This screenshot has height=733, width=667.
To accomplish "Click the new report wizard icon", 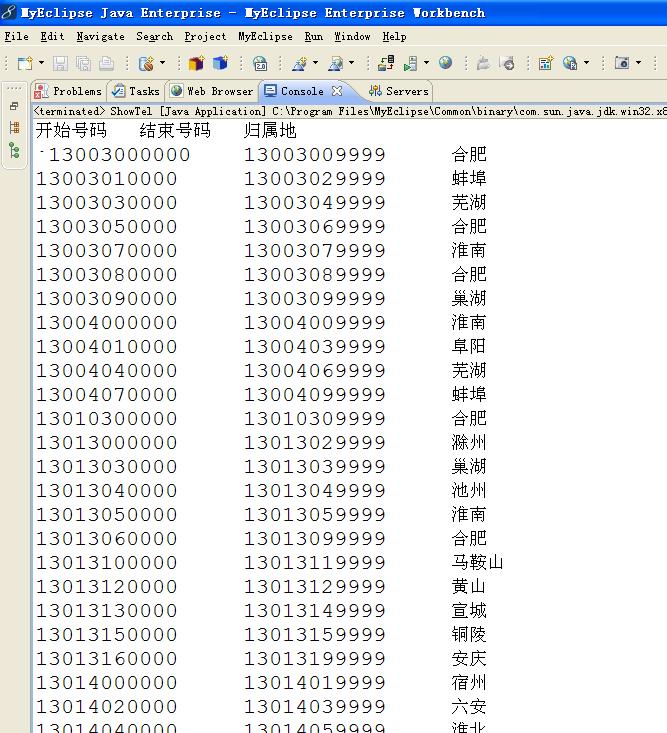I will [545, 63].
